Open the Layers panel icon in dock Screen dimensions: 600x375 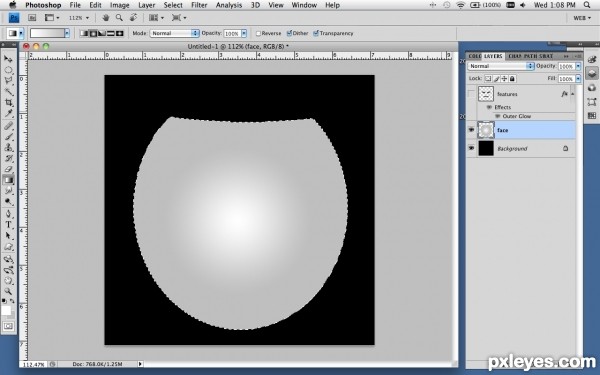(592, 73)
